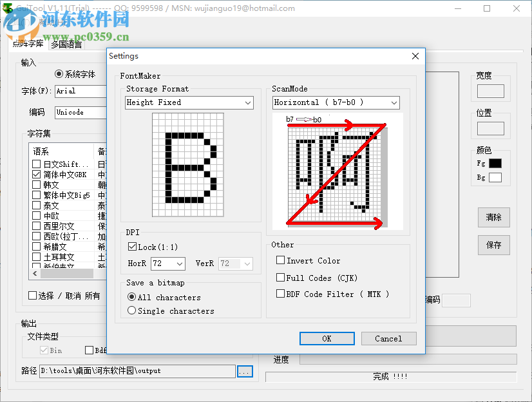532x402 pixels.
Task: Click the 清除 clear button
Action: (493, 217)
